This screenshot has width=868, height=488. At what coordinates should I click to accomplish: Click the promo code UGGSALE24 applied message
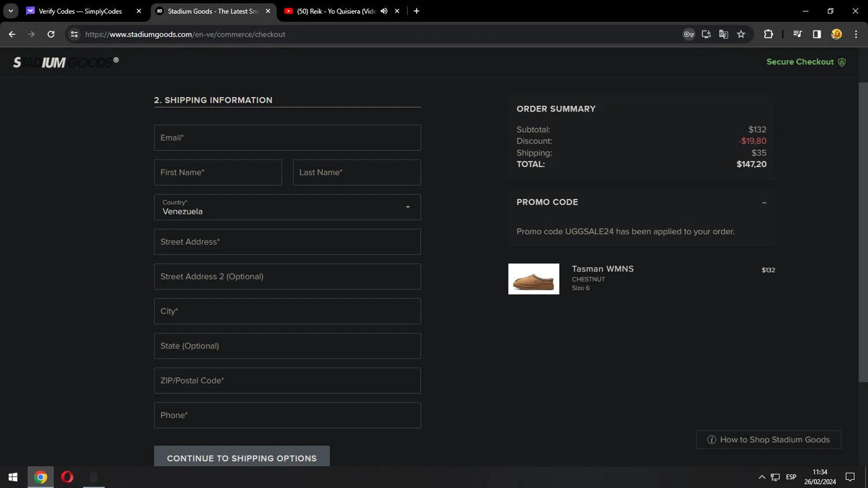pyautogui.click(x=626, y=231)
